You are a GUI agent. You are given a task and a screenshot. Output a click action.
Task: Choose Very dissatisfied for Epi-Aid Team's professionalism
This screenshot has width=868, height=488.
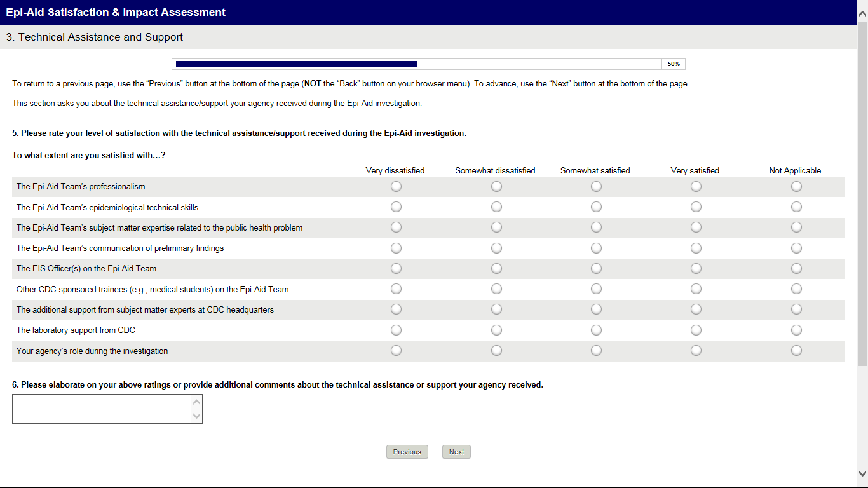click(396, 186)
